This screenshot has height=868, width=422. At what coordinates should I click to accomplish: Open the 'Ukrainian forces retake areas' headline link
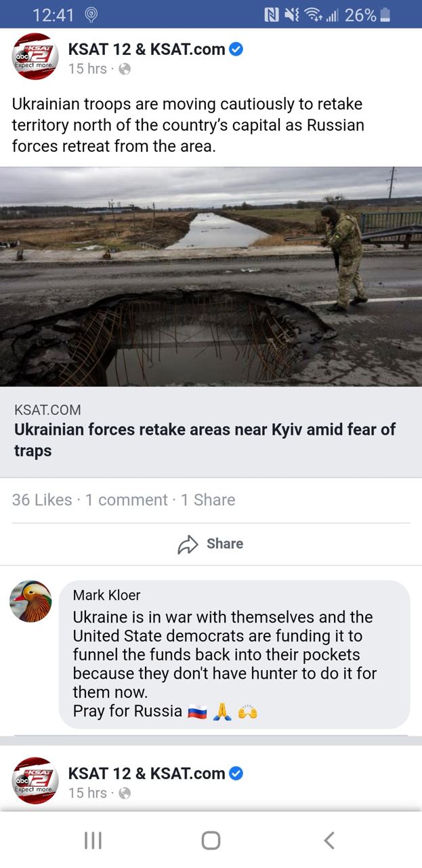pos(205,439)
